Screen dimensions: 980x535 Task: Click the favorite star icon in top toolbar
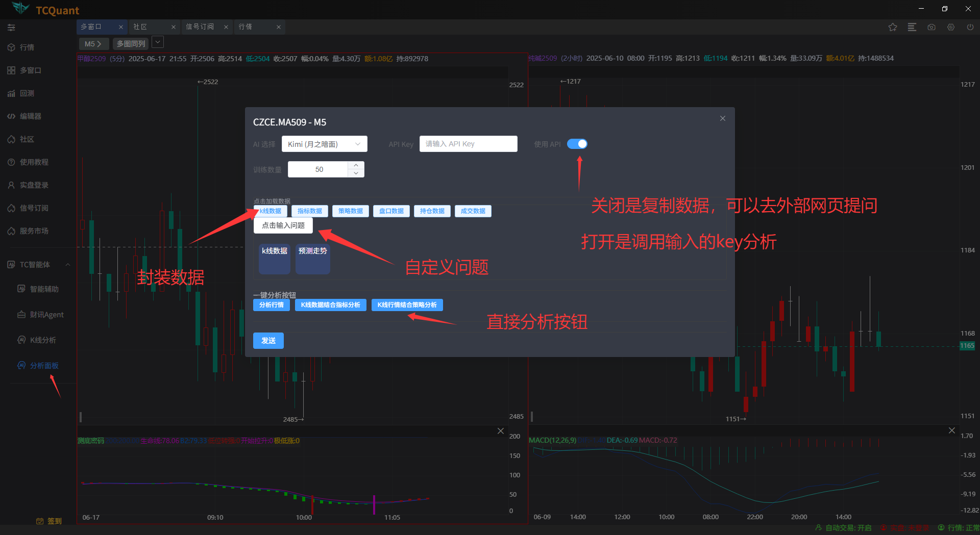click(x=892, y=27)
